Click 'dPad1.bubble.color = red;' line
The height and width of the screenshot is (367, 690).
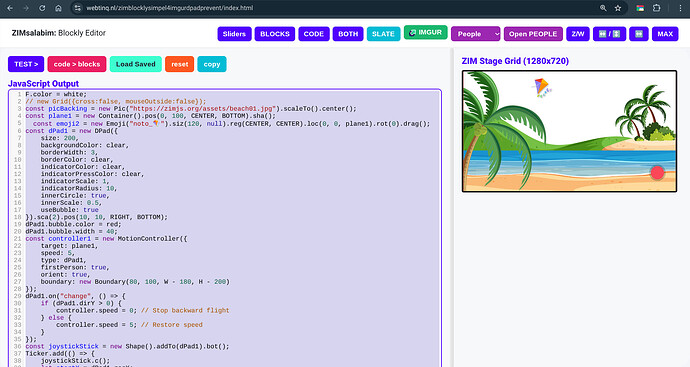[x=73, y=224]
